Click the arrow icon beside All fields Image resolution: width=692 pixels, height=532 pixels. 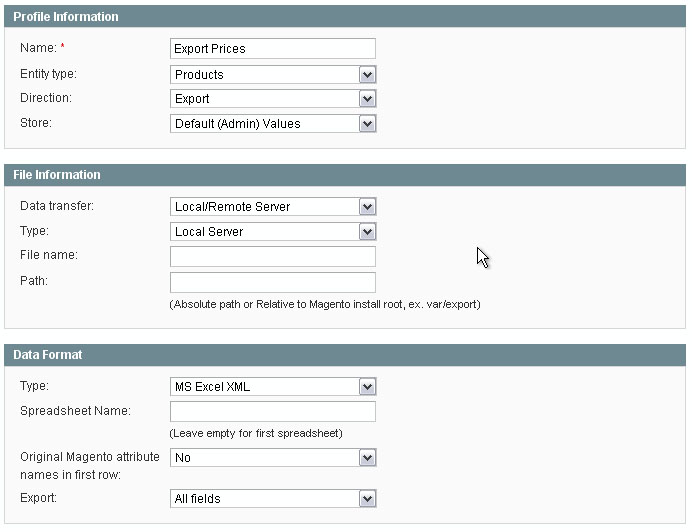coord(367,498)
